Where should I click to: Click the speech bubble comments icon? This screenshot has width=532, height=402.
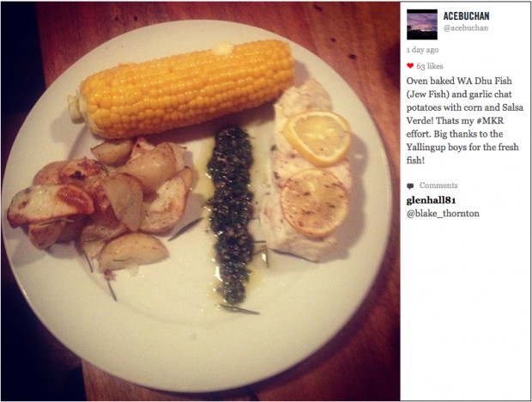click(410, 186)
